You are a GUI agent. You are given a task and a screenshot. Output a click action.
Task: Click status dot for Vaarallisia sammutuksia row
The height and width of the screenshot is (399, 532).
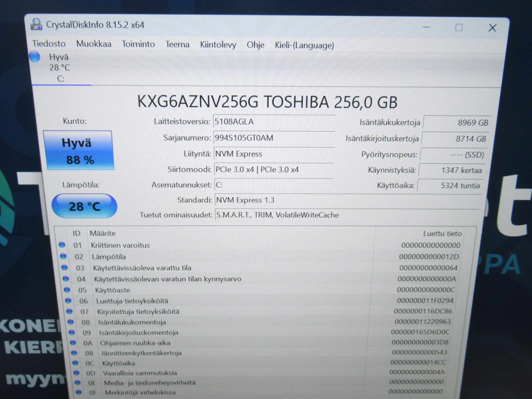(x=76, y=373)
